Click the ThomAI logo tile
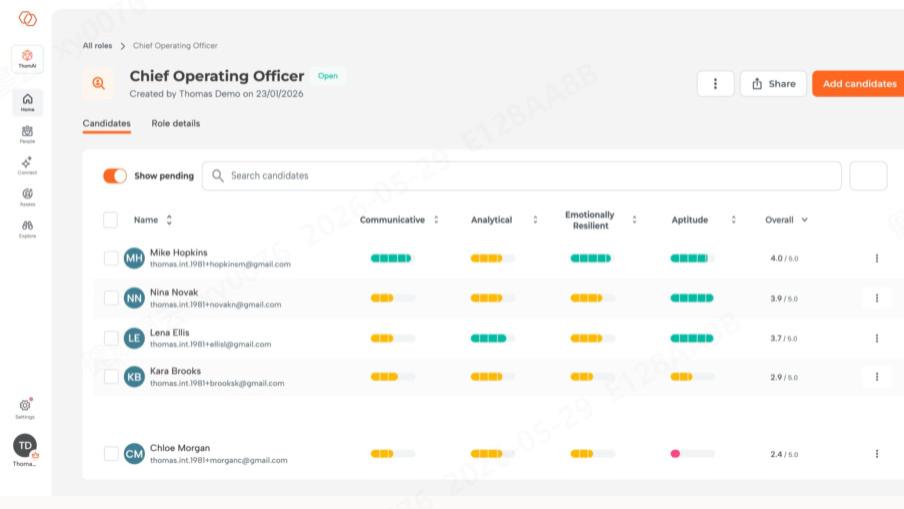Viewport: 904px width, 509px height. coord(27,59)
